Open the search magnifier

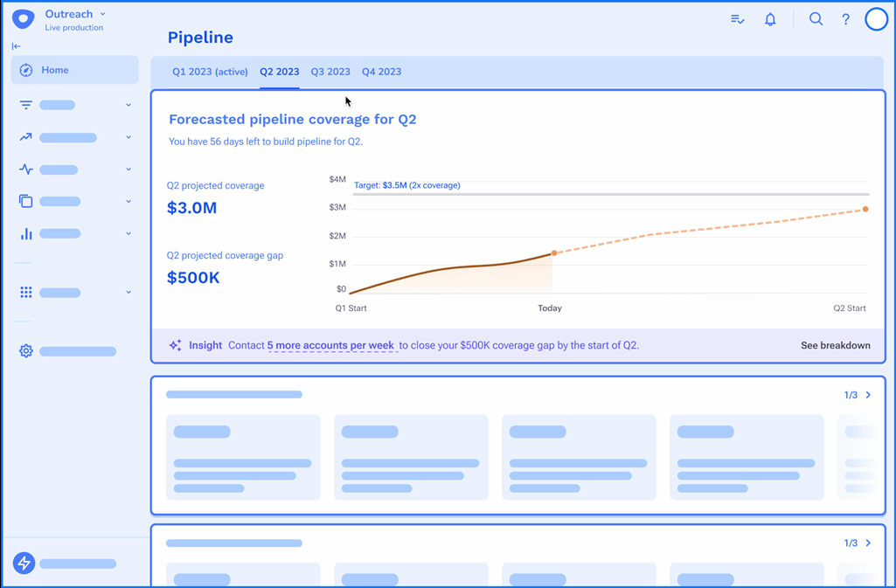tap(816, 18)
